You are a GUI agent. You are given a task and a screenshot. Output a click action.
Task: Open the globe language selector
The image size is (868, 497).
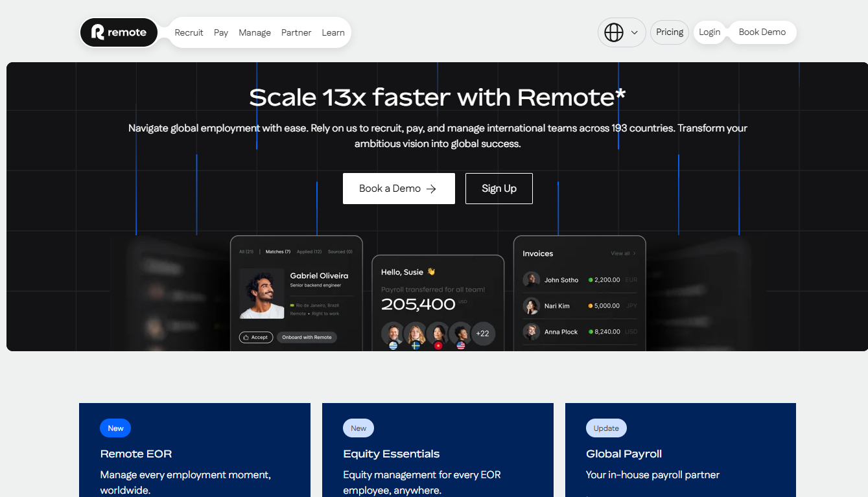click(x=614, y=32)
